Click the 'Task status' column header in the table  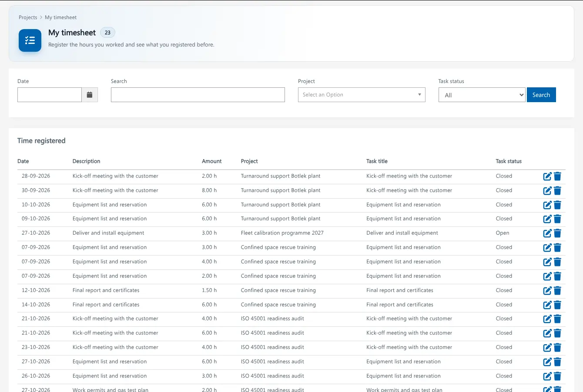click(509, 161)
